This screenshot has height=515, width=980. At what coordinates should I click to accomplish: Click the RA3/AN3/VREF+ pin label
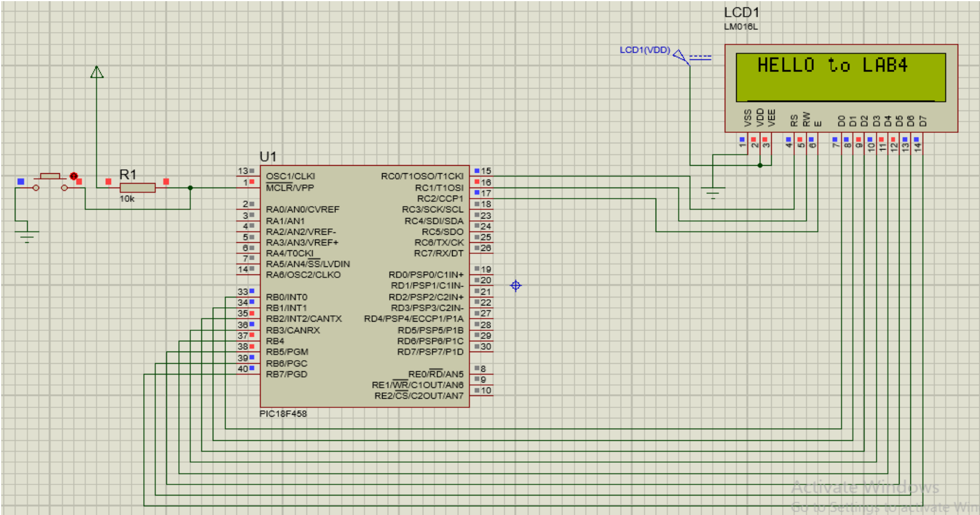302,243
